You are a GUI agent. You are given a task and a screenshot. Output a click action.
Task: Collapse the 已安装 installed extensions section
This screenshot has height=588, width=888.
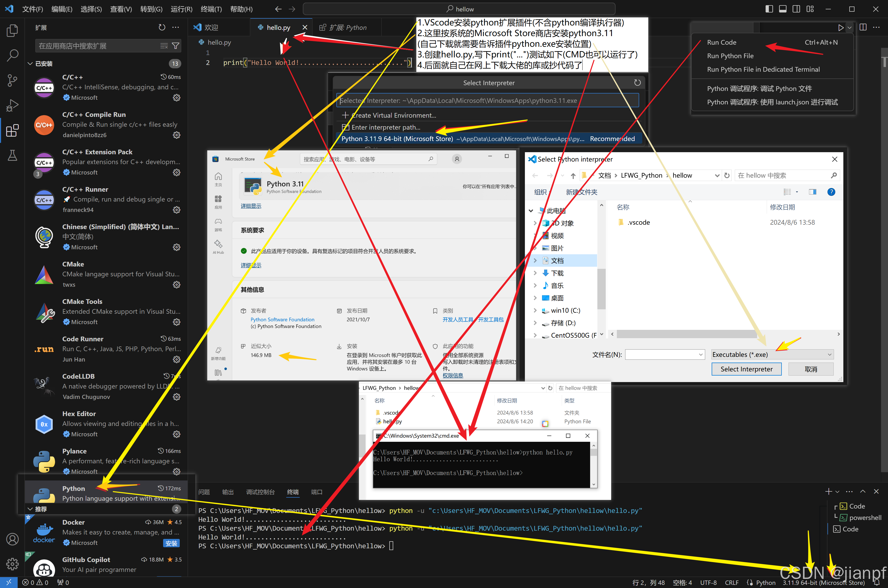[30, 64]
